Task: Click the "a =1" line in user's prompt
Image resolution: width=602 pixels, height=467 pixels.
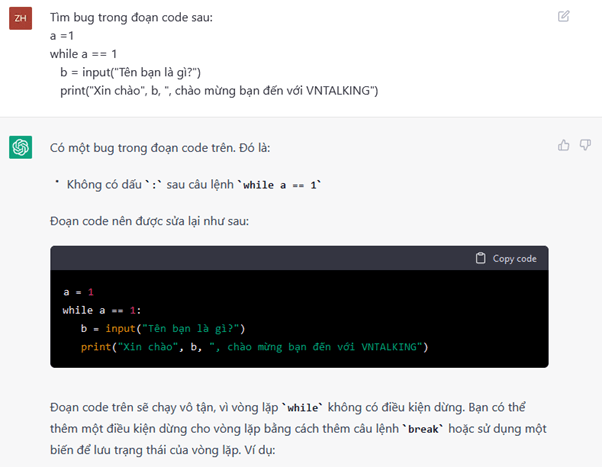Action: pyautogui.click(x=62, y=36)
